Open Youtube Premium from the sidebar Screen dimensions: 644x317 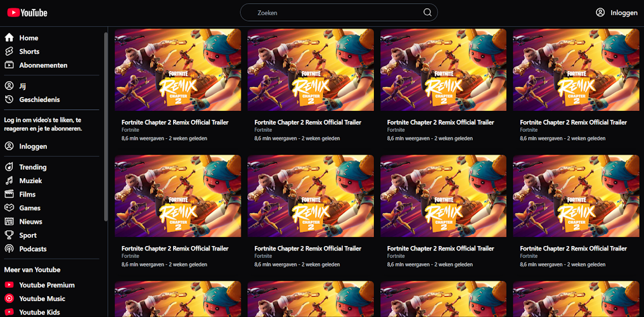[x=46, y=285]
